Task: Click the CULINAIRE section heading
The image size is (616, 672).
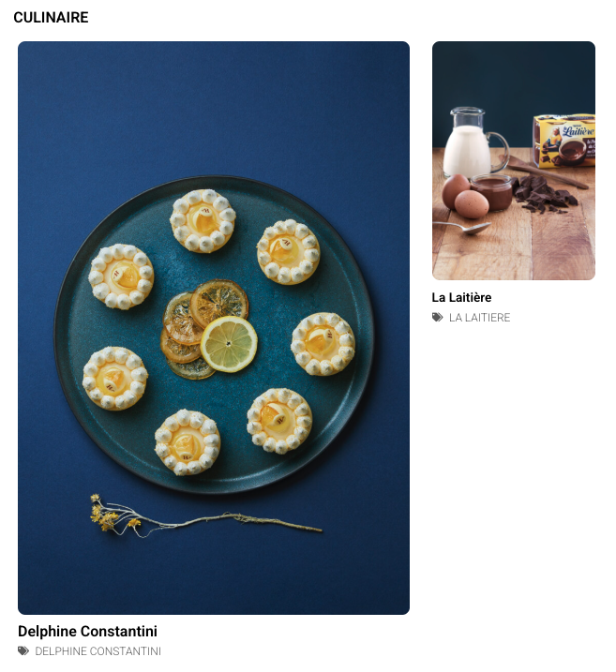Action: [x=51, y=17]
